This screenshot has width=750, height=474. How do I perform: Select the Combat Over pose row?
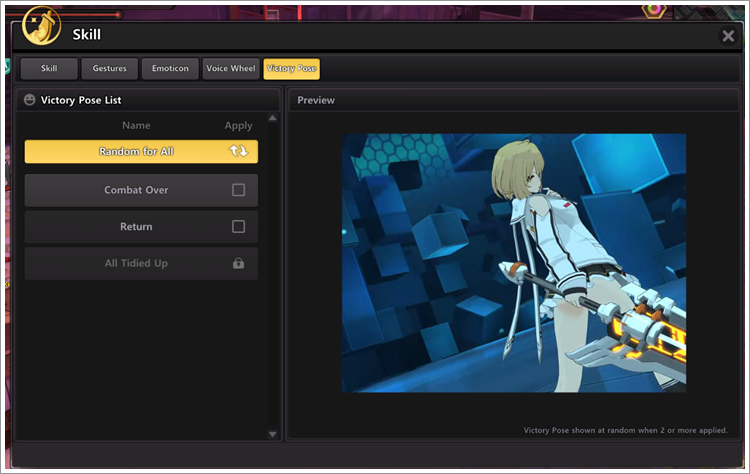(x=141, y=190)
